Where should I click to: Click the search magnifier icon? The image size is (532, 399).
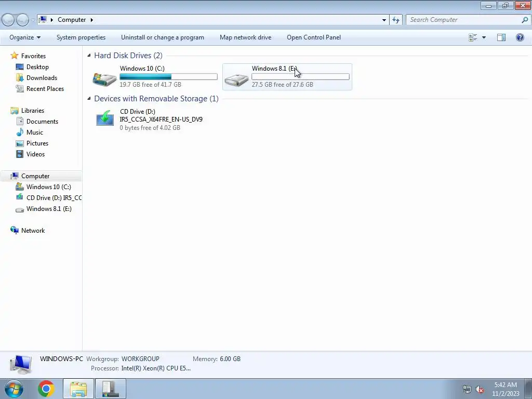coord(525,20)
